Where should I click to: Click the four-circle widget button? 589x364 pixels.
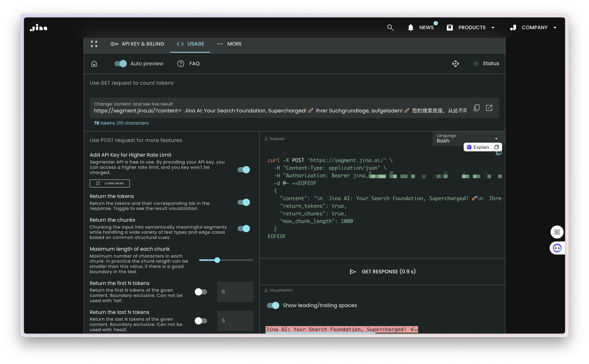click(557, 232)
